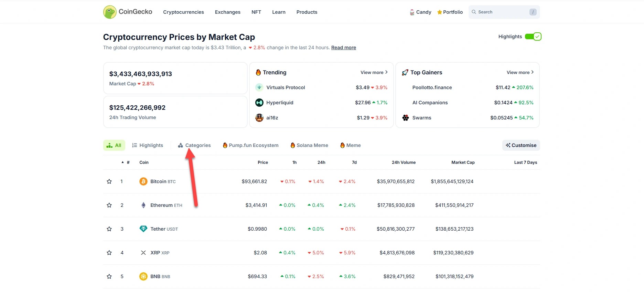Click the Bitcoin coin icon

tap(143, 181)
